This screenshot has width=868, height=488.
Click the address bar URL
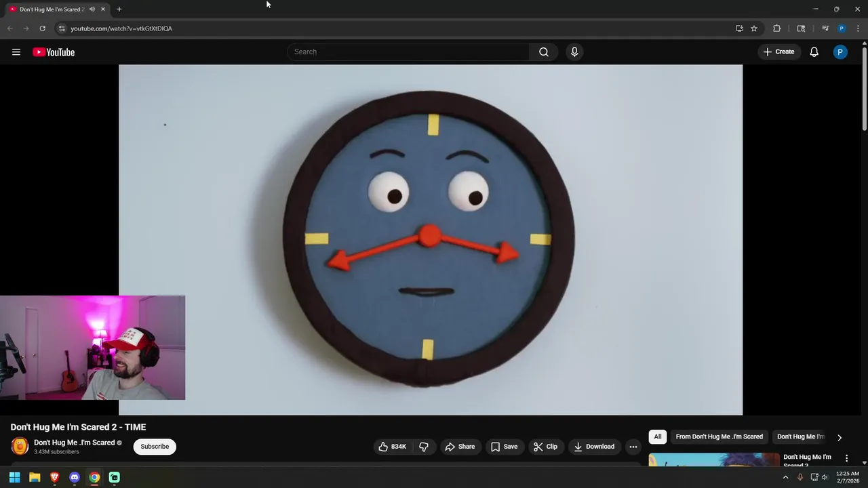coord(121,28)
